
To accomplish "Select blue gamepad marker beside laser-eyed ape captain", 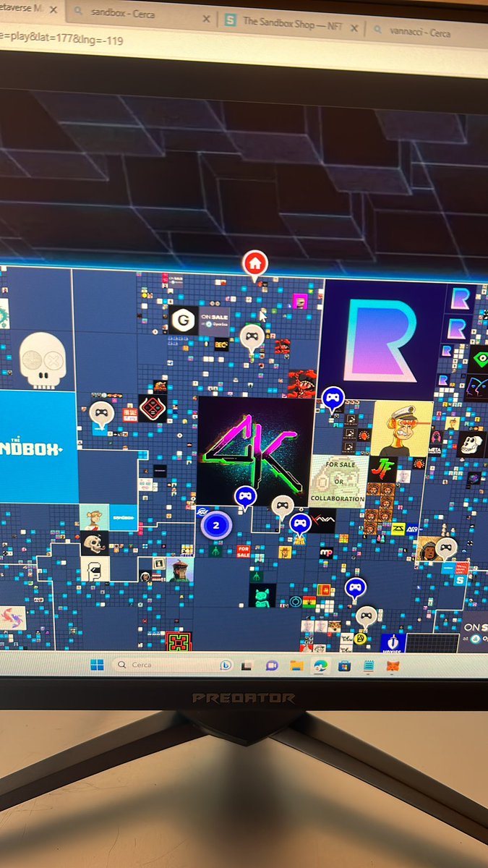I will pyautogui.click(x=332, y=397).
